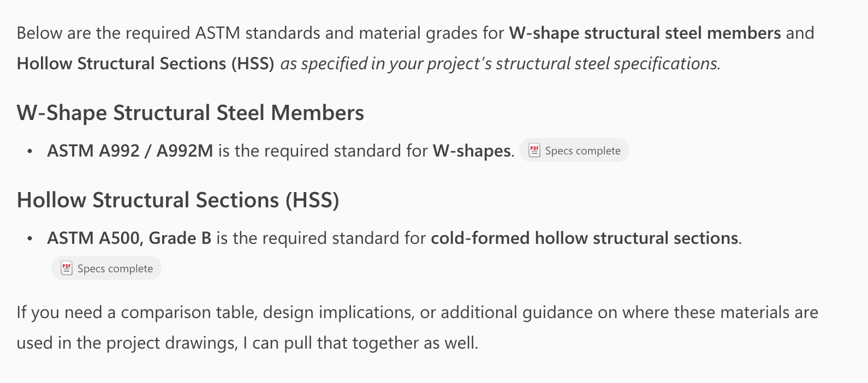Click the PDF icon beside W-shapes citation
The width and height of the screenshot is (868, 383).
pos(534,151)
